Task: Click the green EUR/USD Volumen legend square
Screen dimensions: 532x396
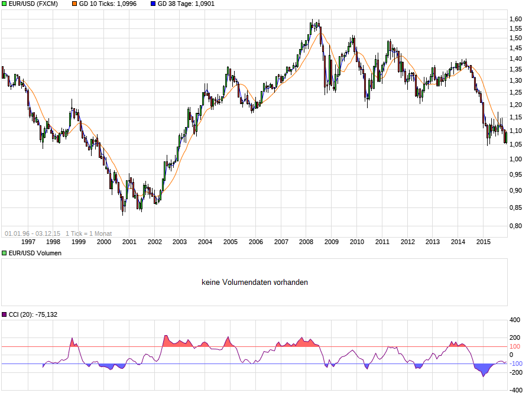Action: [4, 253]
